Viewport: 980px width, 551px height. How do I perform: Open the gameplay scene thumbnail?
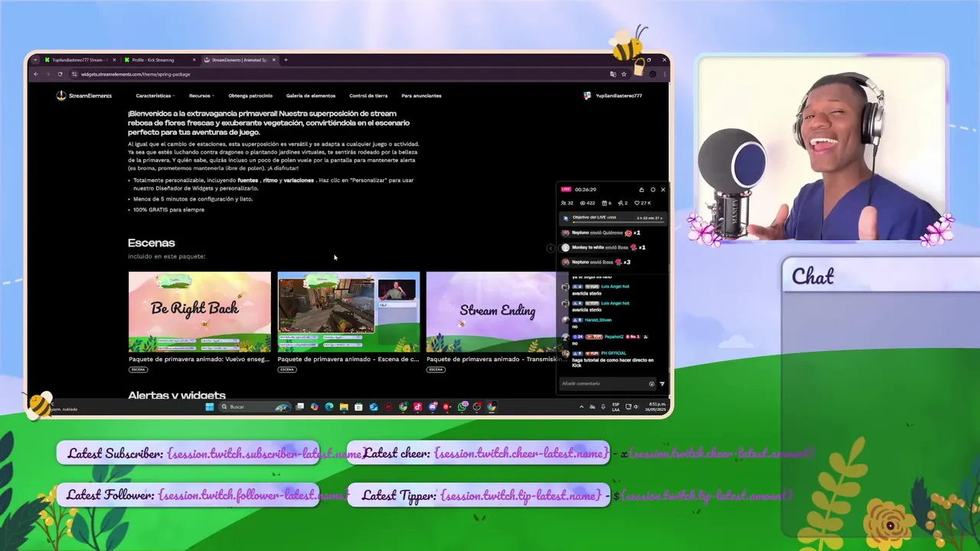pos(348,311)
